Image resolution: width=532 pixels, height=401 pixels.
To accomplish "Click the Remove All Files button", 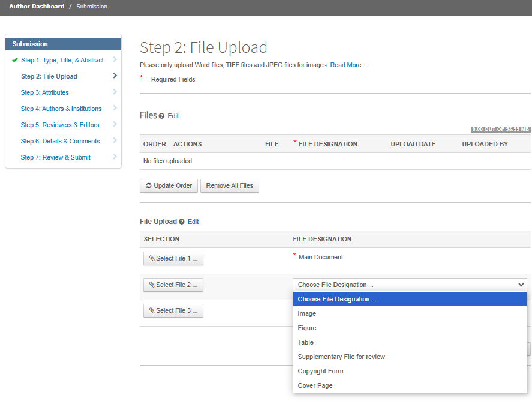I will (x=229, y=185).
